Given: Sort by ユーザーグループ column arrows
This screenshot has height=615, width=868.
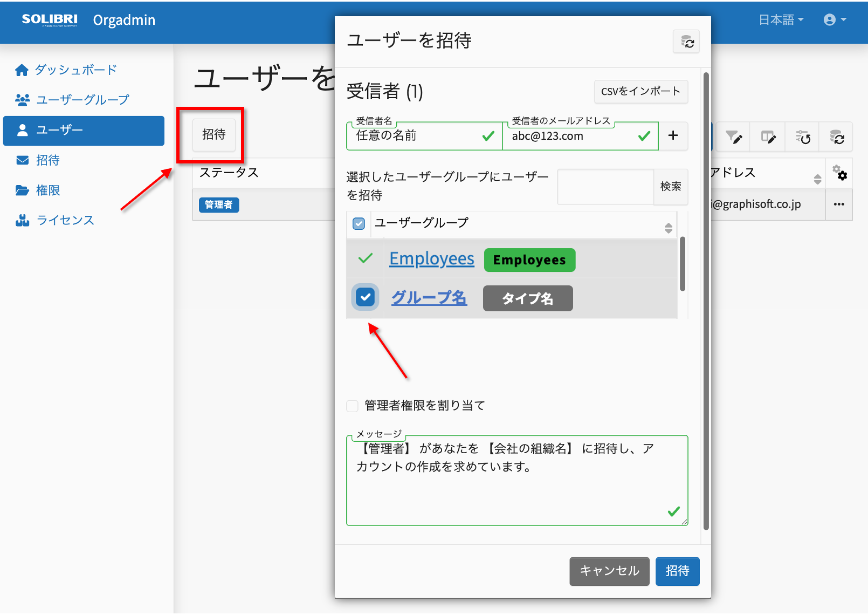Looking at the screenshot, I should (669, 228).
